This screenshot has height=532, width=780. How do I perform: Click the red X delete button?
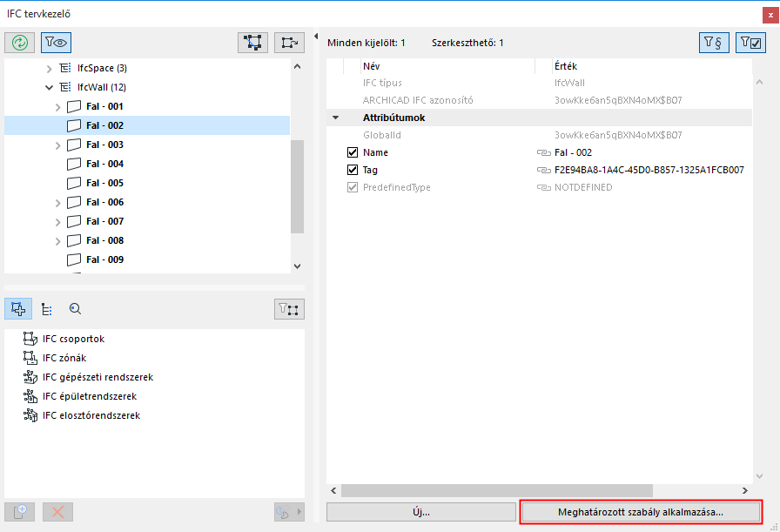point(57,512)
